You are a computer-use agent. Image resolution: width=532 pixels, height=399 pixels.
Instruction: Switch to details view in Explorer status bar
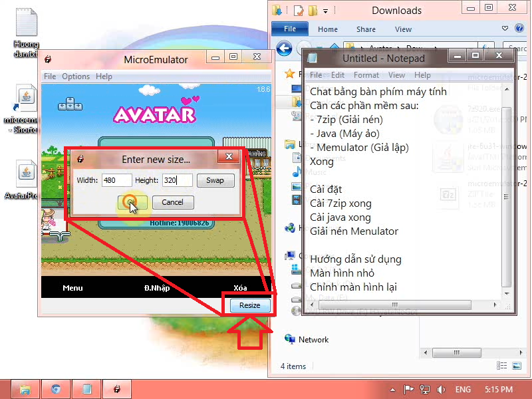pos(501,365)
